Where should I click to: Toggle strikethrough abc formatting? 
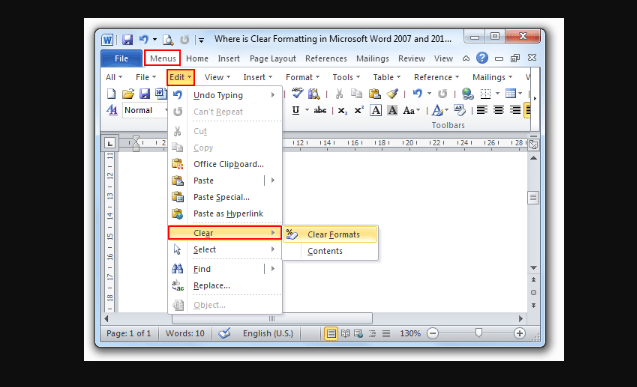(320, 110)
